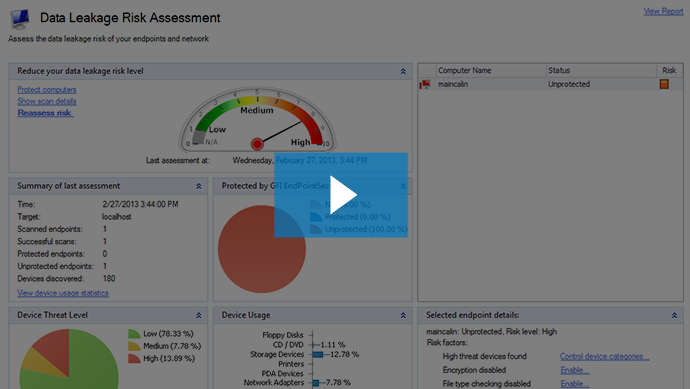Image resolution: width=690 pixels, height=389 pixels.
Task: Click the maincalin computer flag icon
Action: [x=425, y=84]
